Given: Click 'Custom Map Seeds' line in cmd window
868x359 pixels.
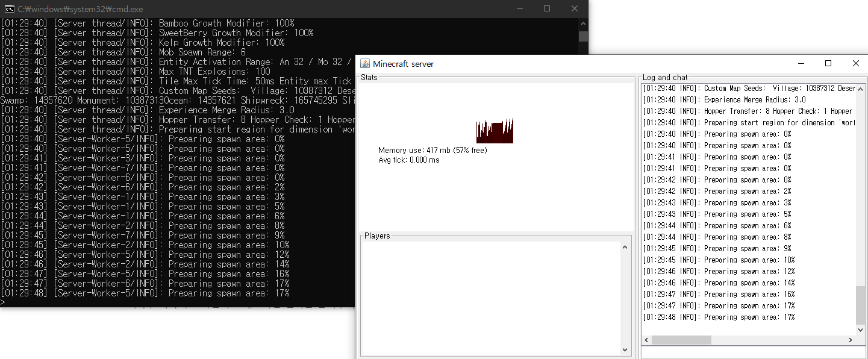Looking at the screenshot, I should coord(177,91).
